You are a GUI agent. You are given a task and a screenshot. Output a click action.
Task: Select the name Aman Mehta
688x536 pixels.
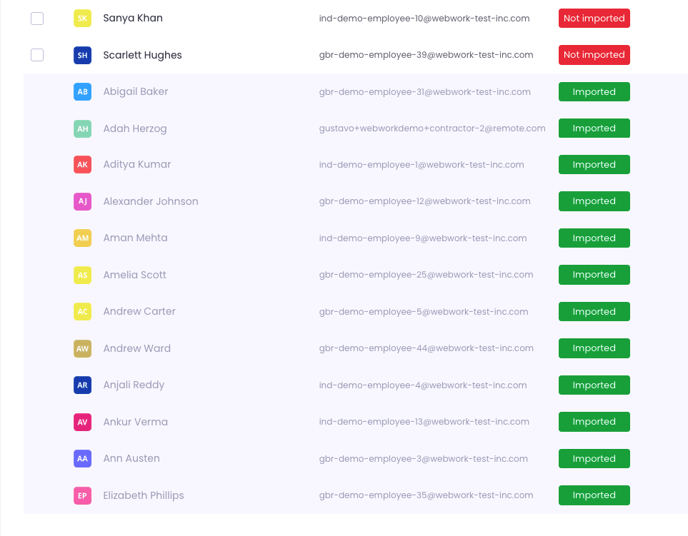tap(135, 238)
